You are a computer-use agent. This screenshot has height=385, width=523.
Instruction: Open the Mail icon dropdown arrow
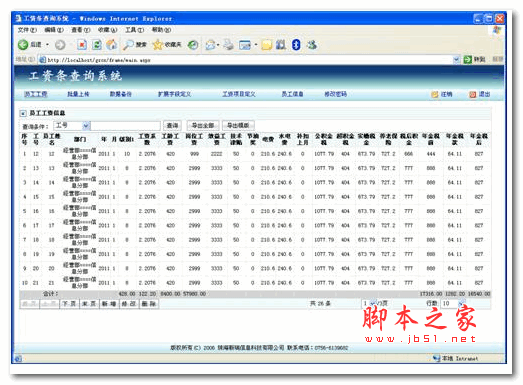click(218, 45)
